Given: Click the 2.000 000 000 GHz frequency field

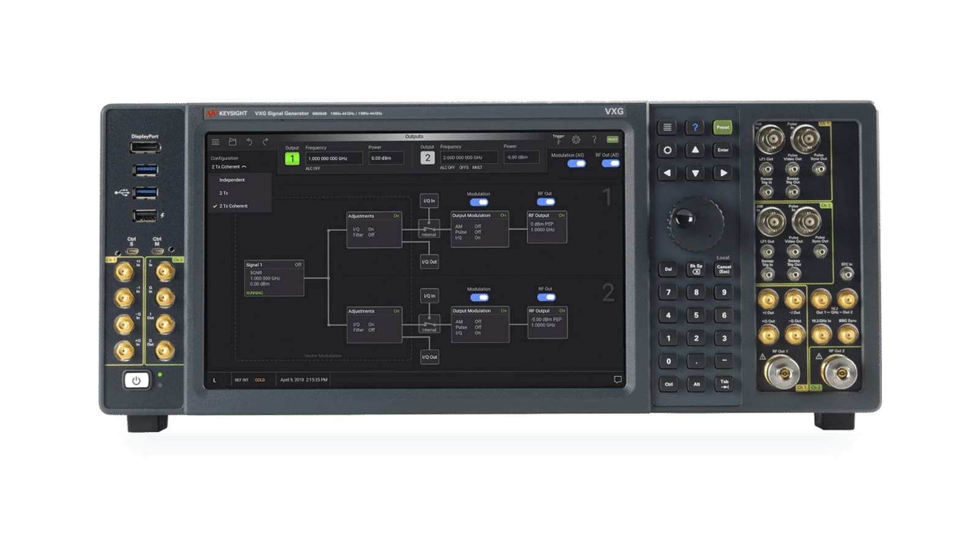Looking at the screenshot, I should coord(469,157).
